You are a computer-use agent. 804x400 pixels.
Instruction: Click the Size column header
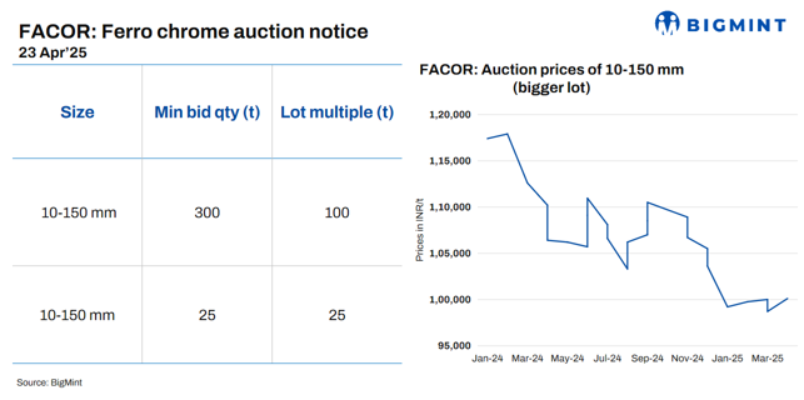pos(77,112)
